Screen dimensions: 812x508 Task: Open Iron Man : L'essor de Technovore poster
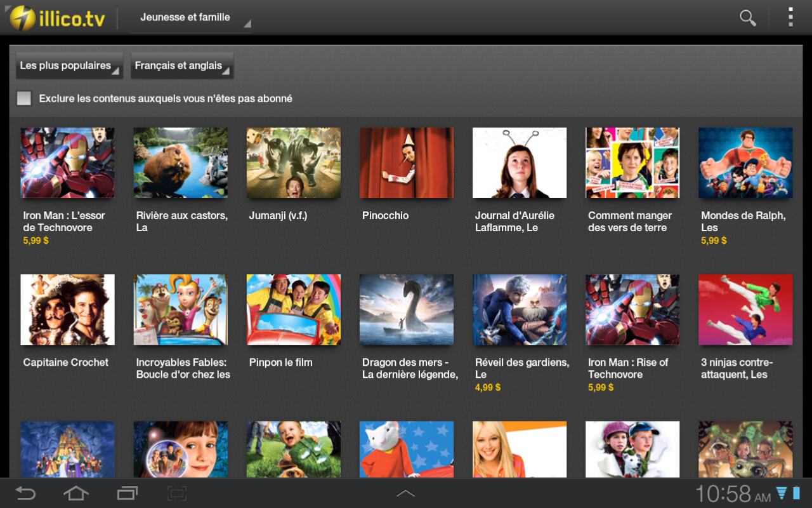tap(68, 163)
